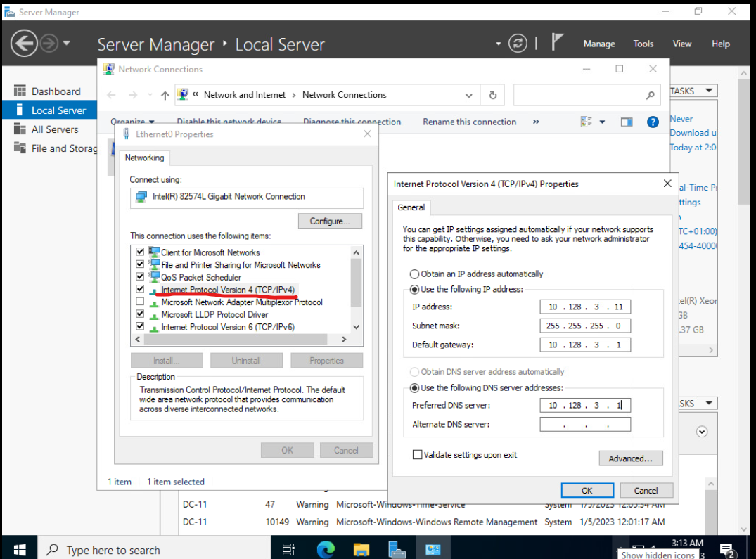Image resolution: width=756 pixels, height=559 pixels.
Task: Click Server Manager forward arrow
Action: click(x=49, y=44)
